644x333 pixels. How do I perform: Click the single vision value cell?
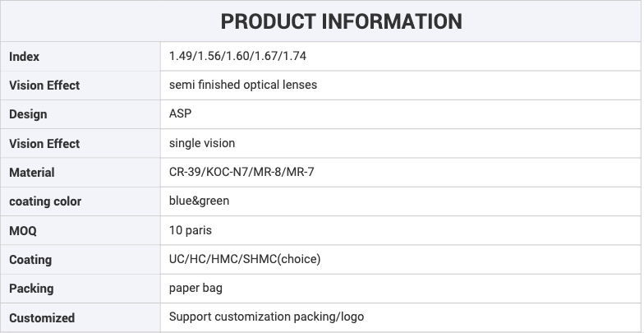202,143
